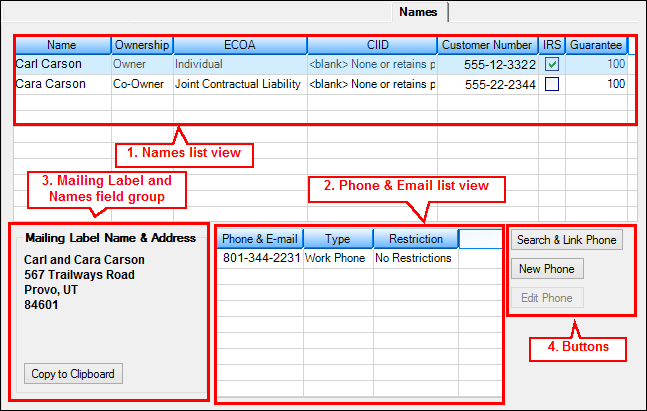
Task: Open Ownership dropdown showing Co-Owner
Action: [x=142, y=84]
